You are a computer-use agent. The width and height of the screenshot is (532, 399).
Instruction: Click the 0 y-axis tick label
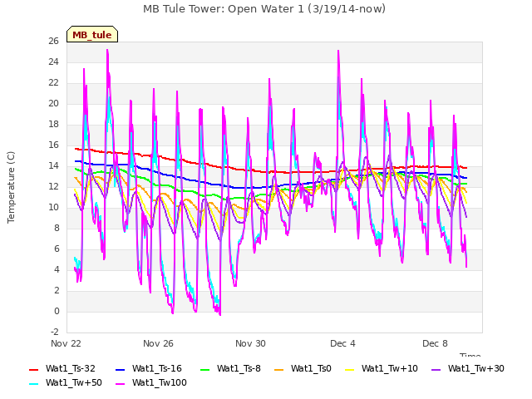pyautogui.click(x=57, y=312)
